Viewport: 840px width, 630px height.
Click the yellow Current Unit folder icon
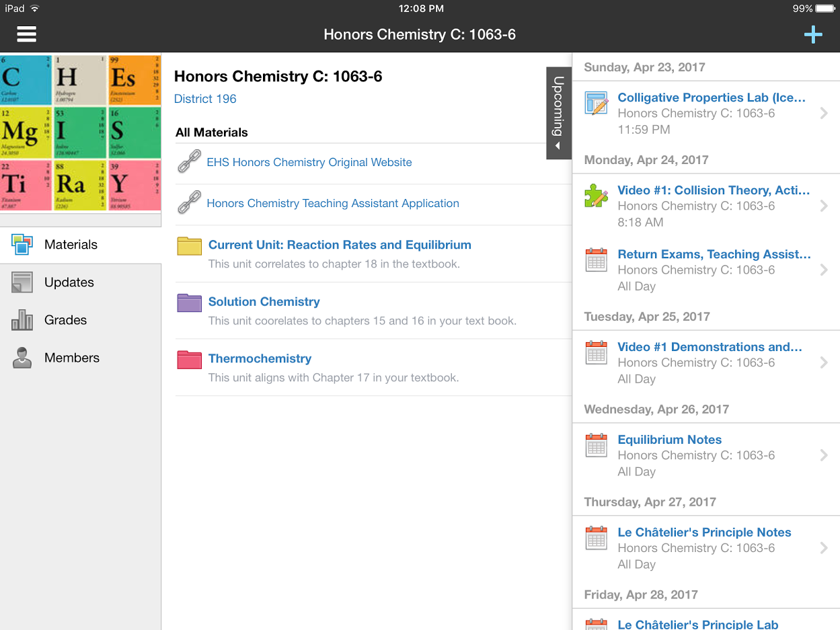coord(189,245)
